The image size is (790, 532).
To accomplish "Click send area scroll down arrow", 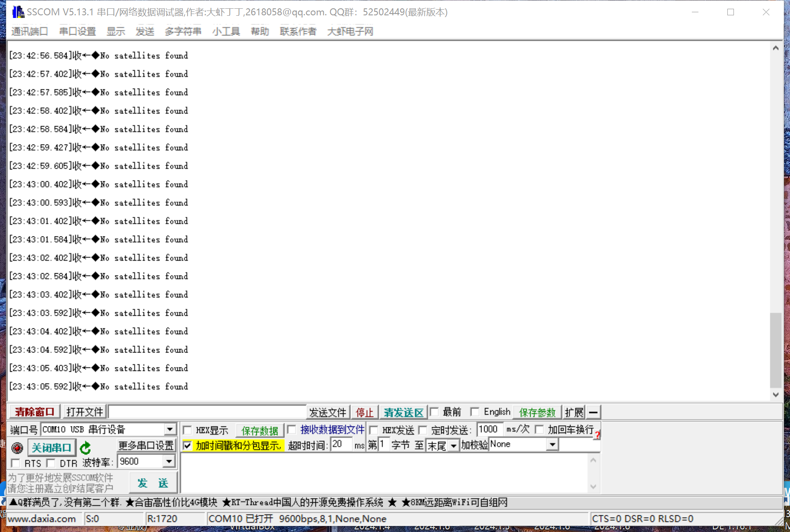I will point(593,487).
